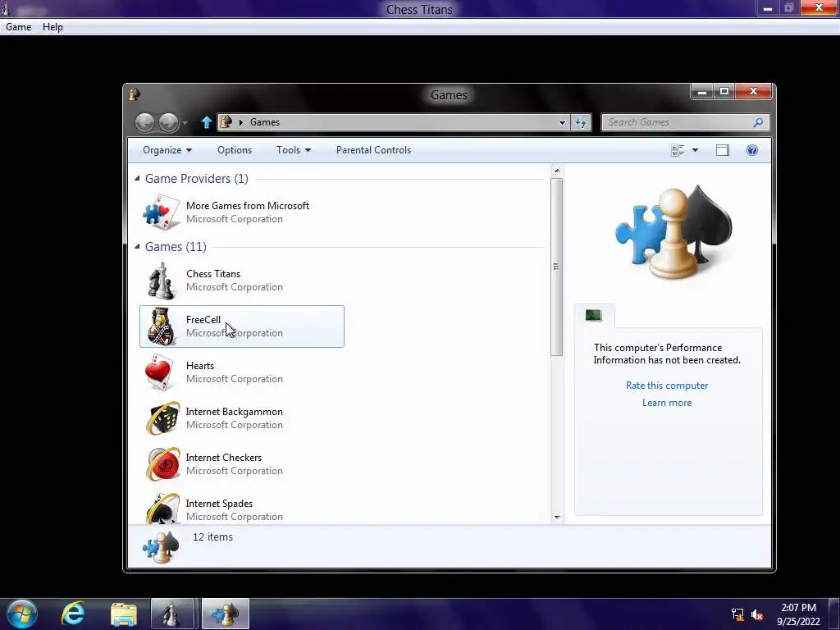Viewport: 840px width, 630px height.
Task: Select the Games breadcrumb in address bar
Action: tap(265, 122)
